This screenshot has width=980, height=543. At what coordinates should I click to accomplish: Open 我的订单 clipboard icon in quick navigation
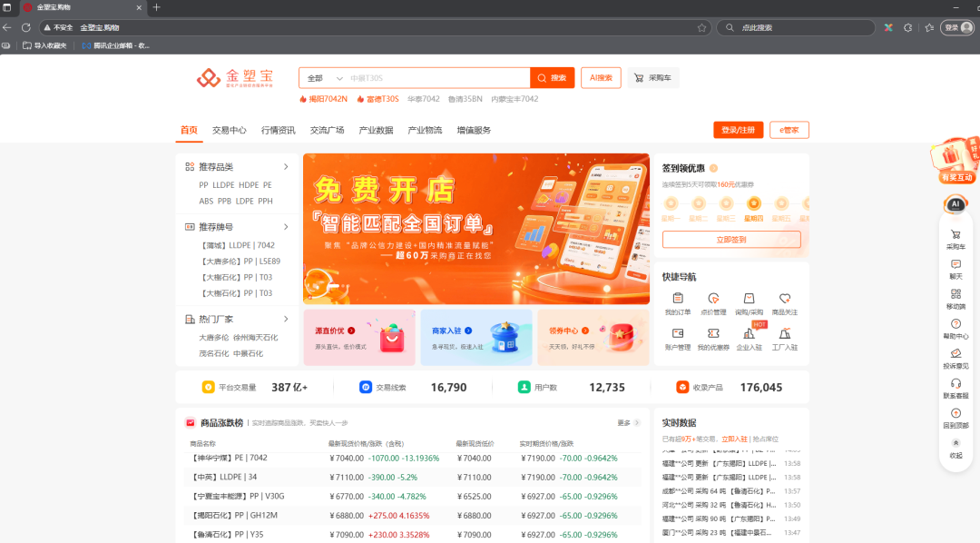tap(678, 298)
